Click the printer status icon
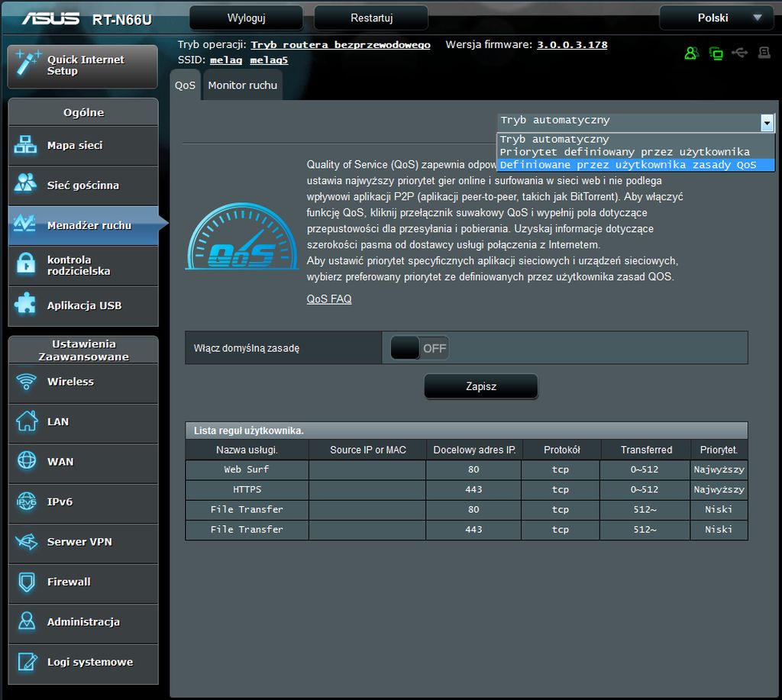782x700 pixels. click(x=764, y=53)
